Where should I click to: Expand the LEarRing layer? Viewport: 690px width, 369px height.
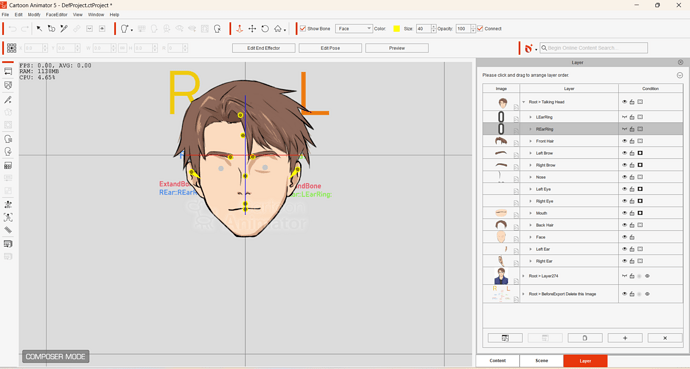(x=531, y=117)
